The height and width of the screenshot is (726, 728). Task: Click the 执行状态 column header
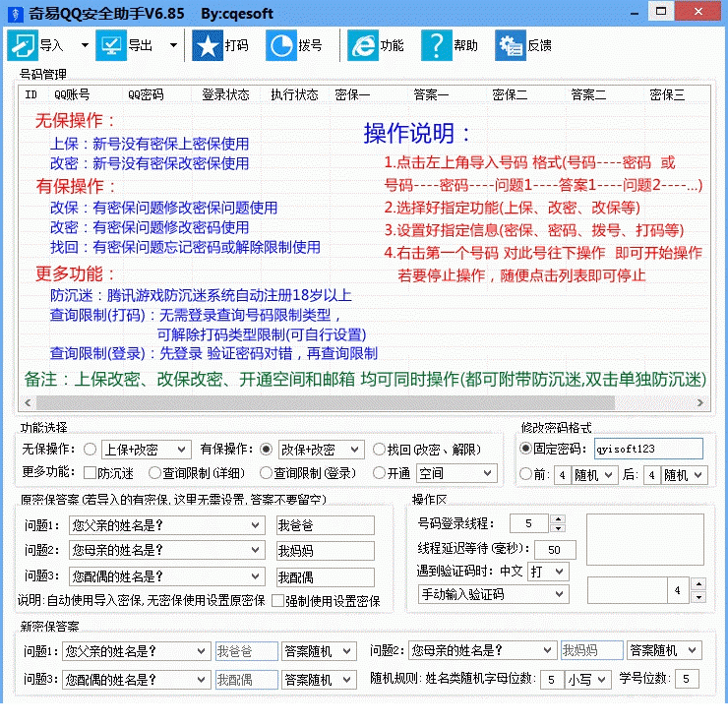point(294,94)
